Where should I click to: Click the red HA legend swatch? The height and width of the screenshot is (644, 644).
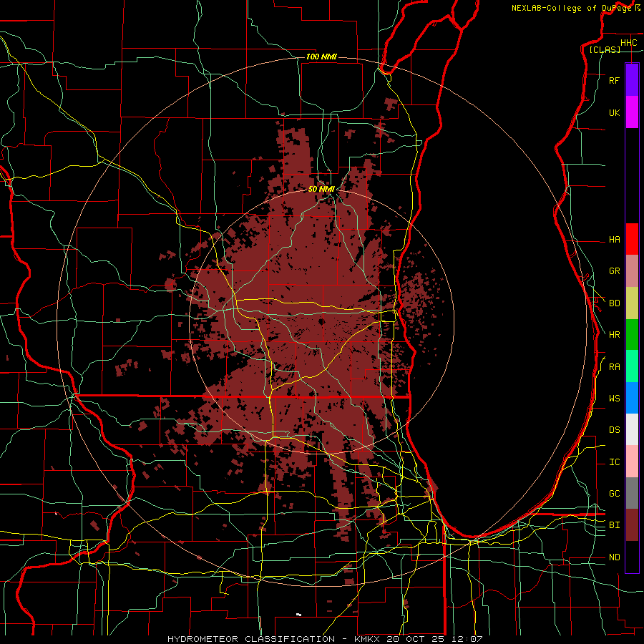pos(632,239)
